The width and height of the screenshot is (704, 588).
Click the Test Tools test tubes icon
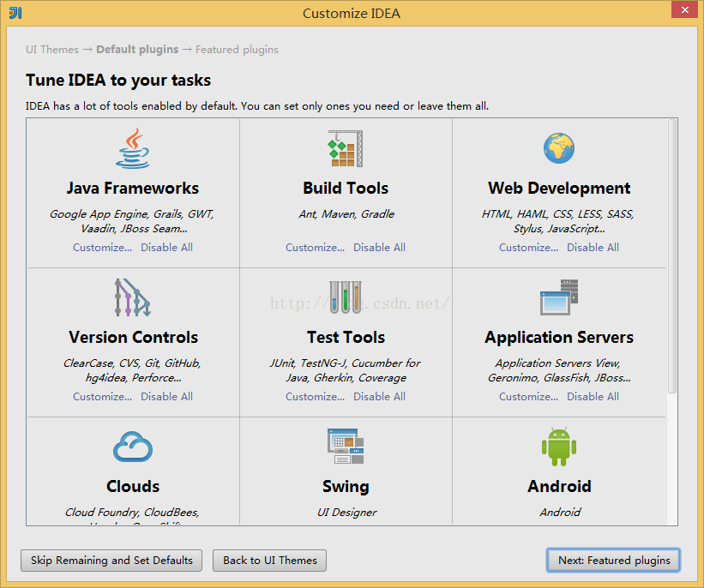click(346, 297)
